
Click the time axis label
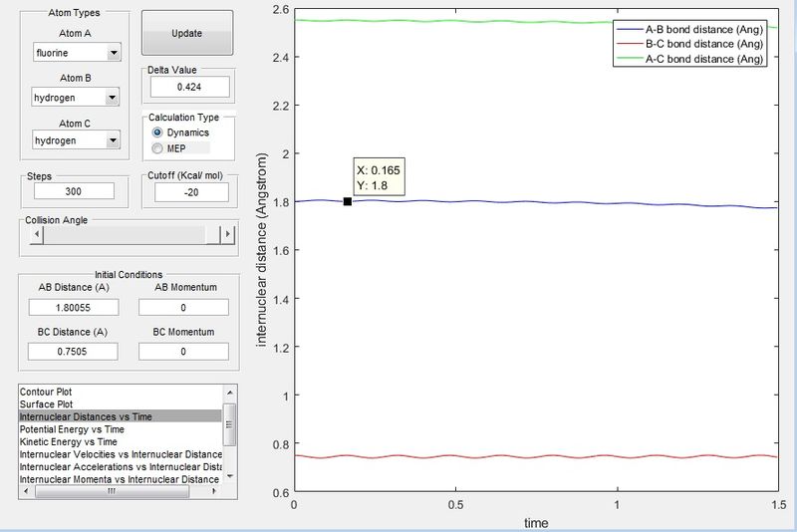point(536,523)
